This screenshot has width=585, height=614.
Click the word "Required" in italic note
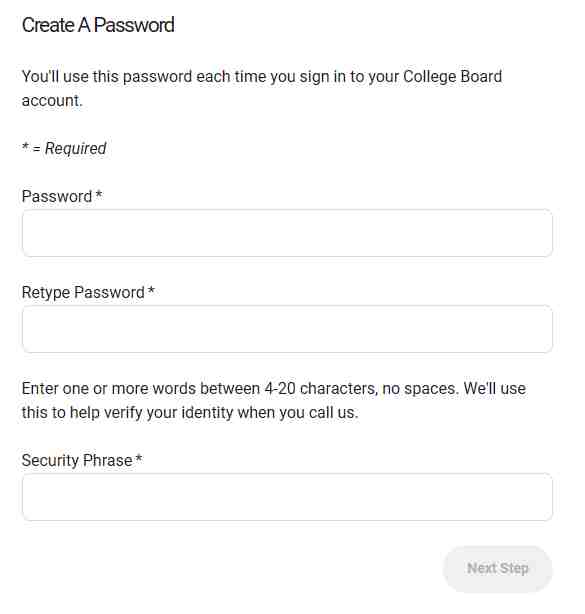[x=76, y=148]
